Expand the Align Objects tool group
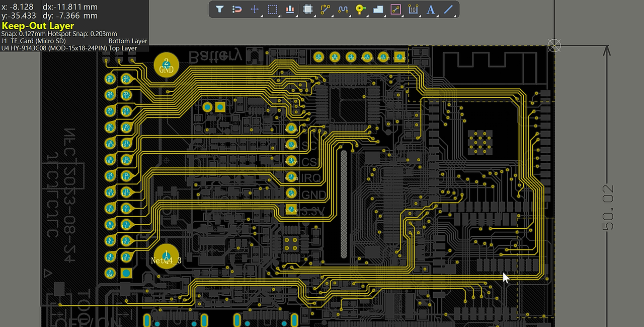The width and height of the screenshot is (644, 327). 290,9
